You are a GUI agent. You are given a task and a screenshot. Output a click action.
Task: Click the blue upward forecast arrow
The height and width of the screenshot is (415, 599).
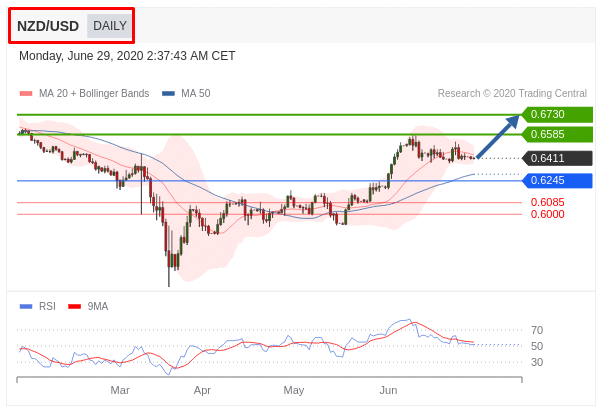click(498, 136)
